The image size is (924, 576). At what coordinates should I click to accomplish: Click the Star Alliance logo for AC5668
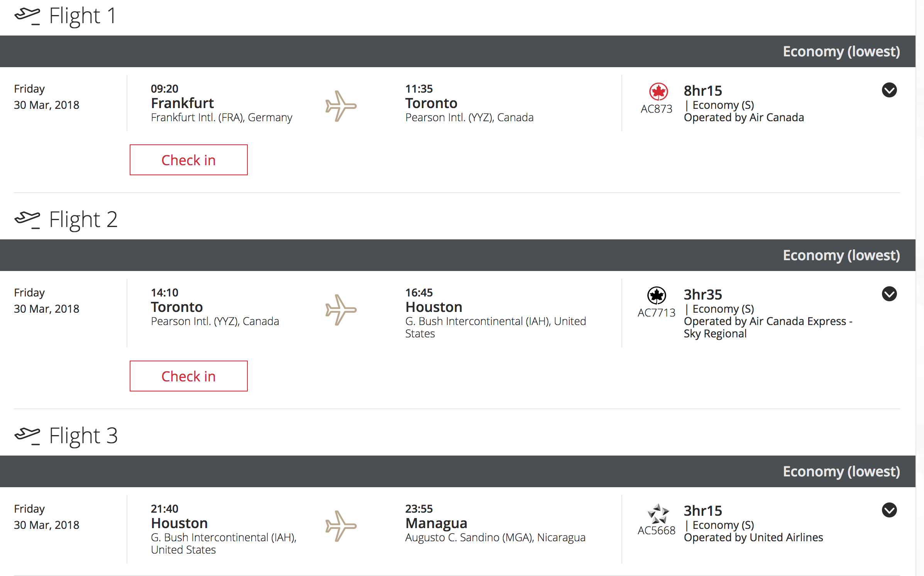[658, 513]
